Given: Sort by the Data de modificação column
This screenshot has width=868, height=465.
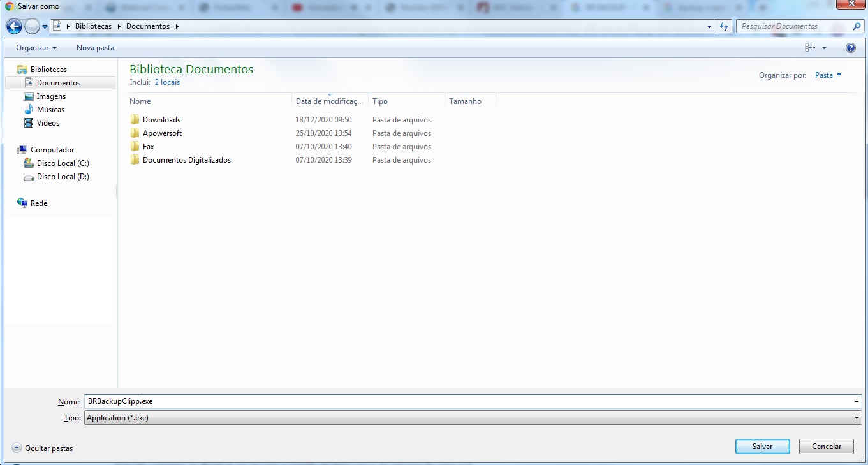Looking at the screenshot, I should 329,101.
